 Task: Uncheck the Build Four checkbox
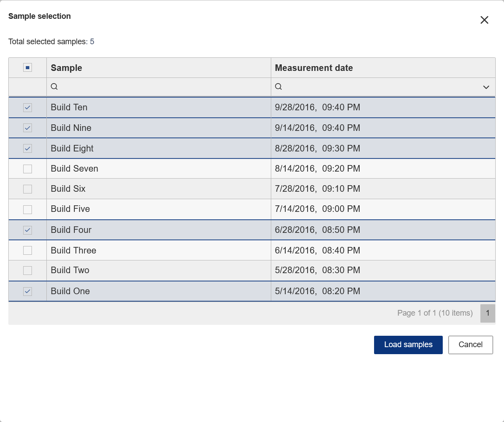28,230
